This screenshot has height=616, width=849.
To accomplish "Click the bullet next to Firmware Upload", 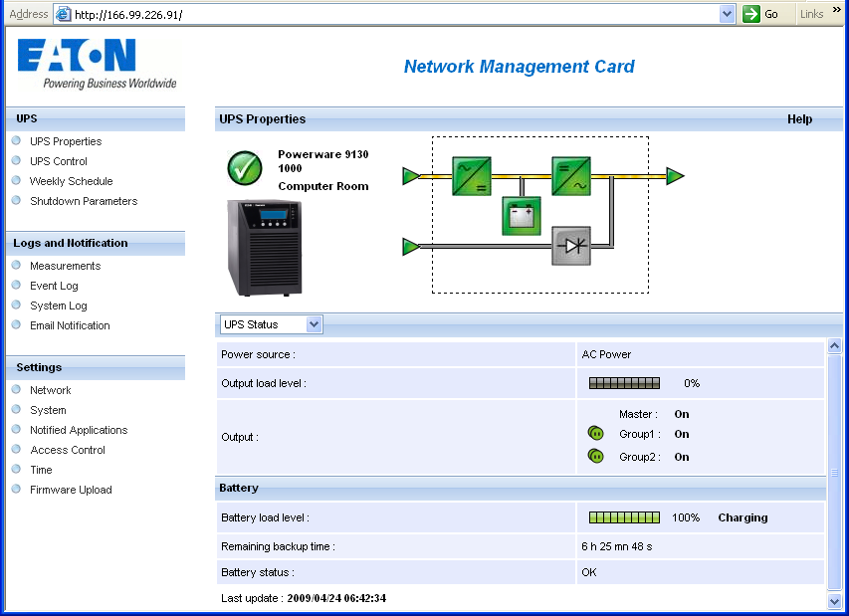I will [x=16, y=489].
